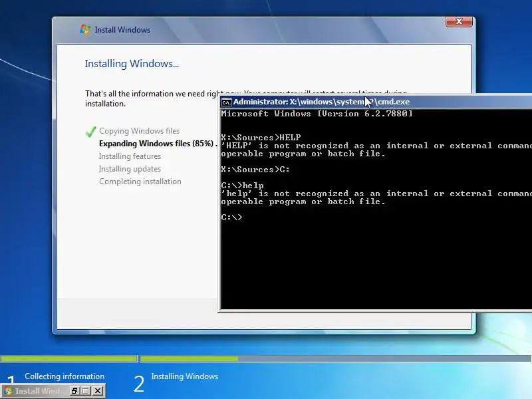
Task: Click the 'C:\>help' command line
Action: point(242,186)
